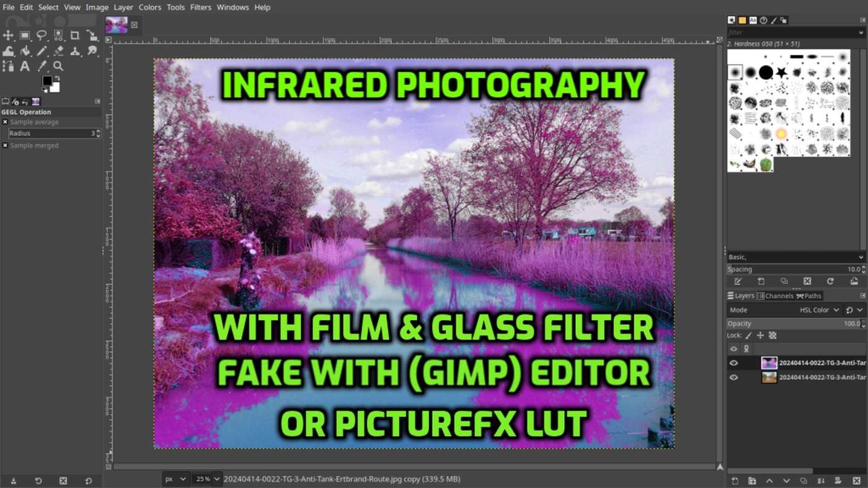Select the Eraser tool

(58, 51)
